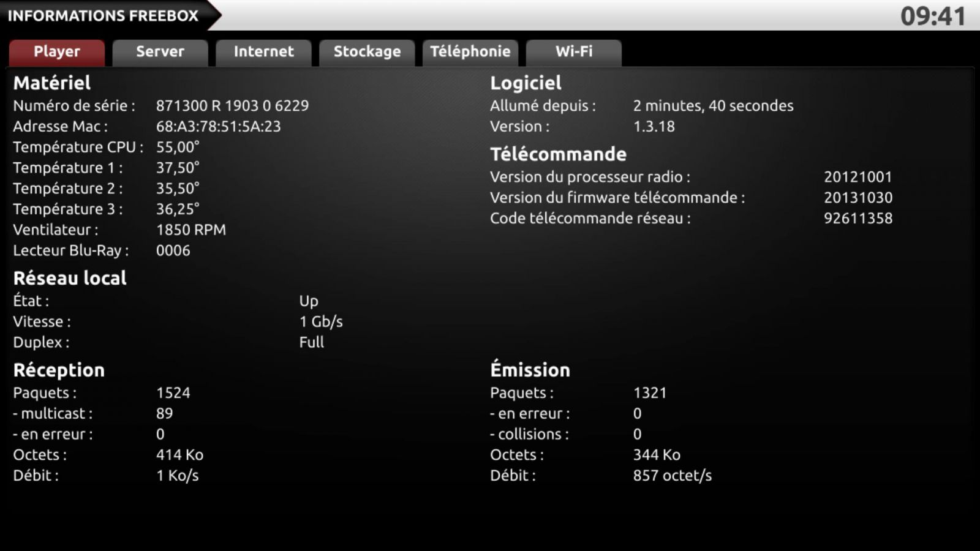Click the CPU temperature value 55,00°
This screenshot has width=980, height=551.
[178, 148]
